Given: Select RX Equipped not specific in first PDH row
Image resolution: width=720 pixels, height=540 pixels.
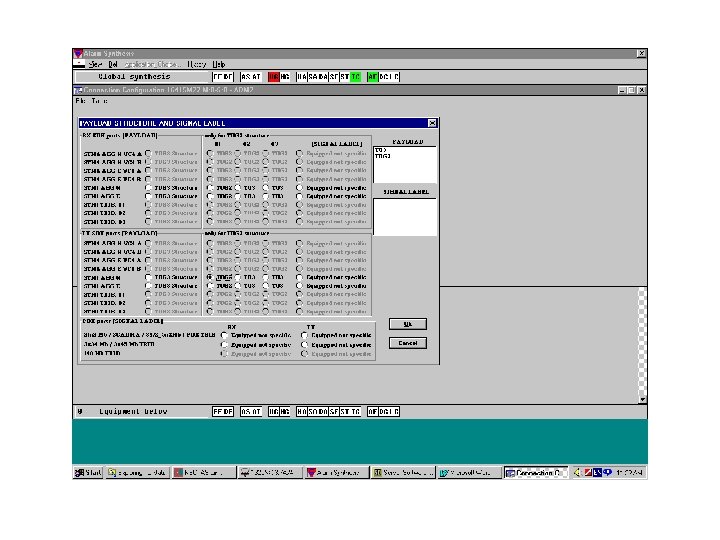Looking at the screenshot, I should point(225,335).
